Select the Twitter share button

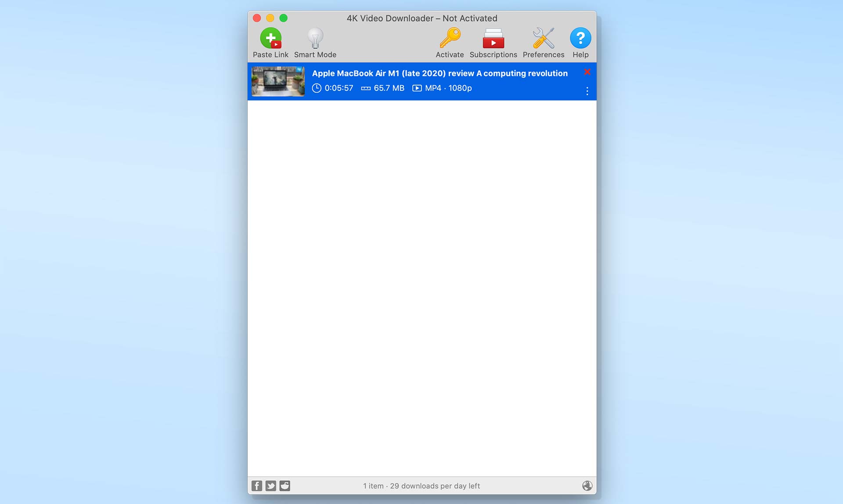pos(271,486)
